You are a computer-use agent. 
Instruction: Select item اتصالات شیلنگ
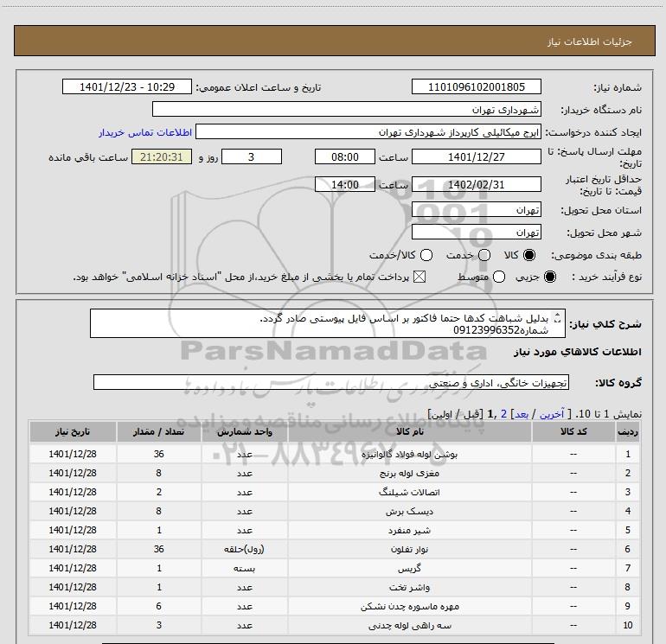point(409,493)
